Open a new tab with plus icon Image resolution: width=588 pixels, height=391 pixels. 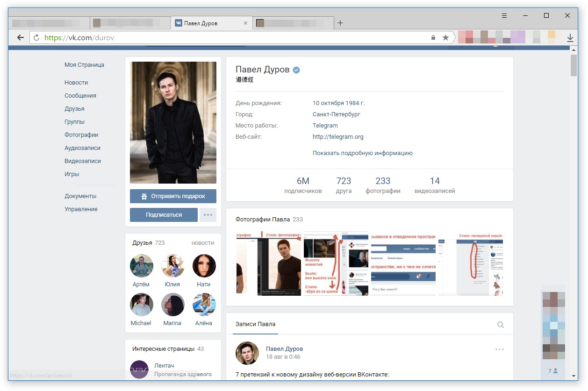click(x=340, y=23)
